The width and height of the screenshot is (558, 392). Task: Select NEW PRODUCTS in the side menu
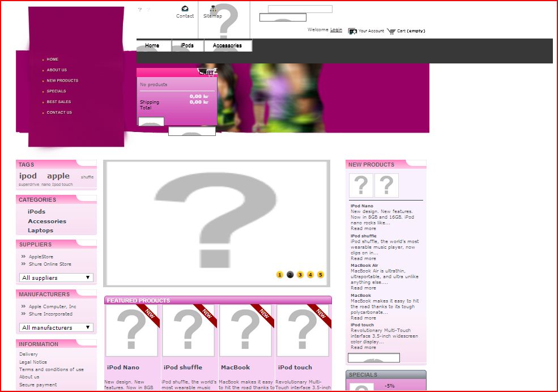pyautogui.click(x=62, y=81)
